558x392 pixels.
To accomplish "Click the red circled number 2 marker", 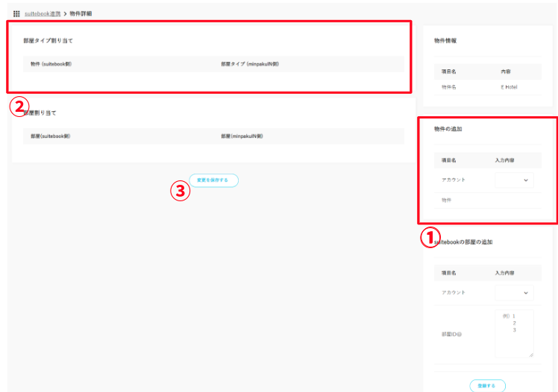I will pyautogui.click(x=19, y=107).
